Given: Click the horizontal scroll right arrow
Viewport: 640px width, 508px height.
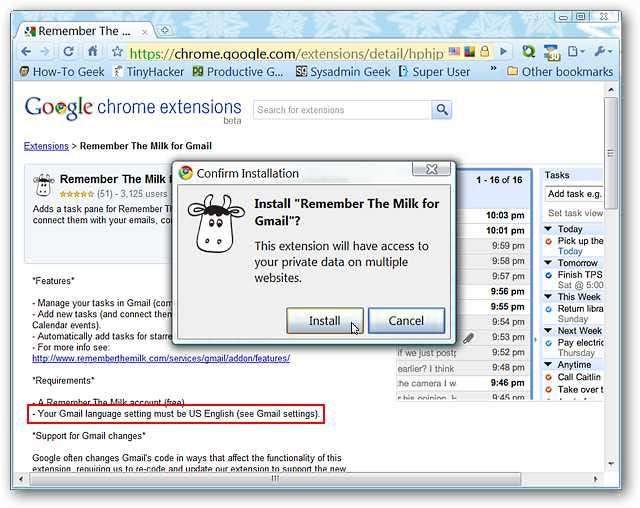Looking at the screenshot, I should [596, 479].
